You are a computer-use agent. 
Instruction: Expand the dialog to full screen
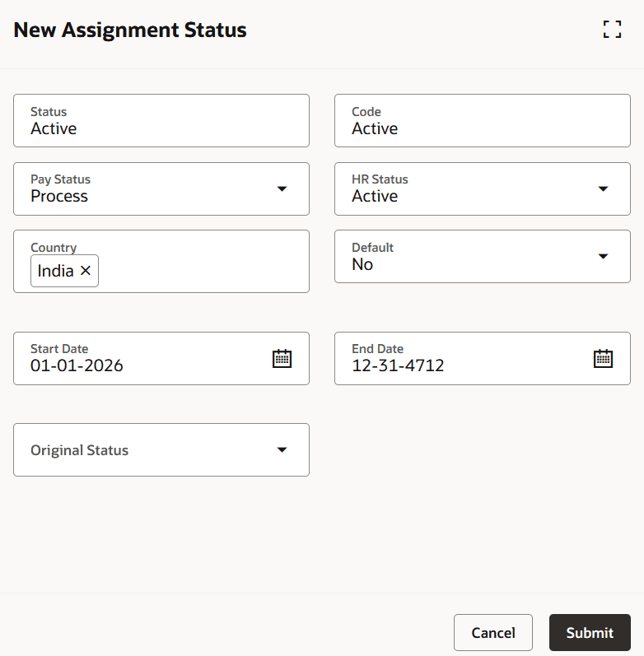click(x=612, y=30)
